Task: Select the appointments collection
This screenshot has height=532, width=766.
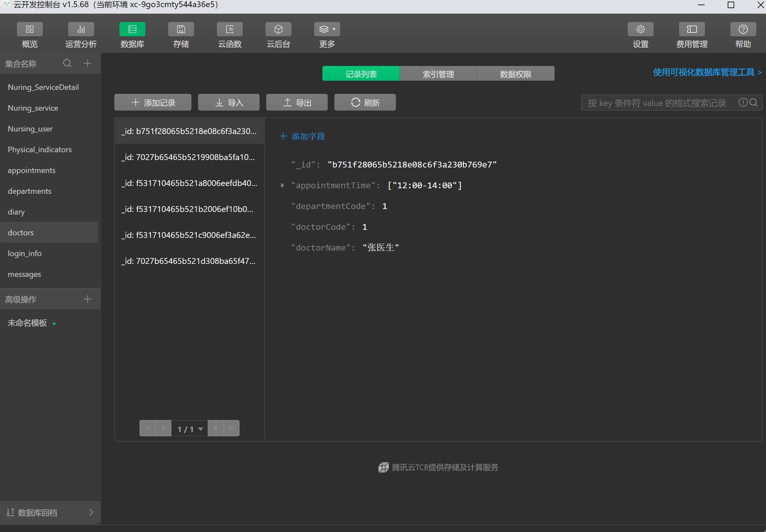Action: click(32, 170)
